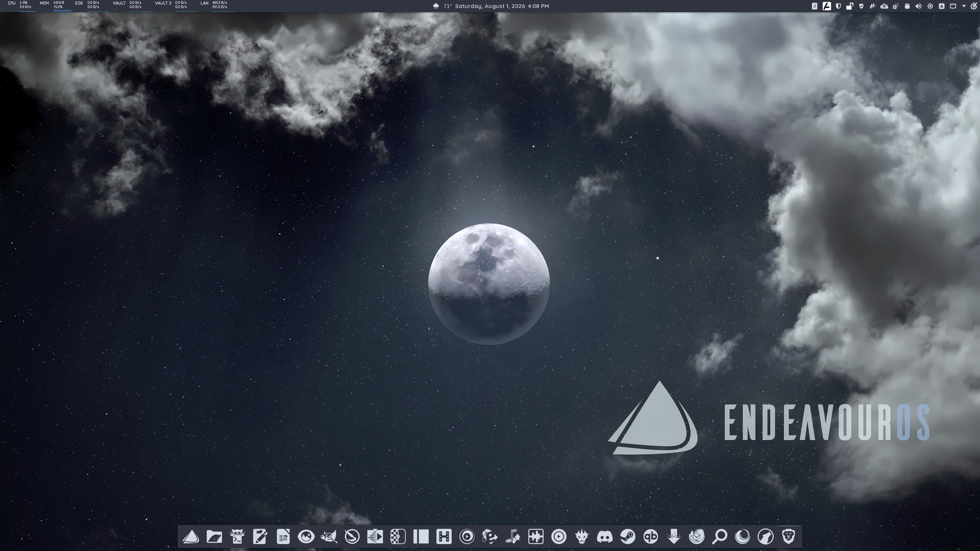Open the zipper-and-play-arrow dock icon
980x551 pixels.
click(375, 537)
